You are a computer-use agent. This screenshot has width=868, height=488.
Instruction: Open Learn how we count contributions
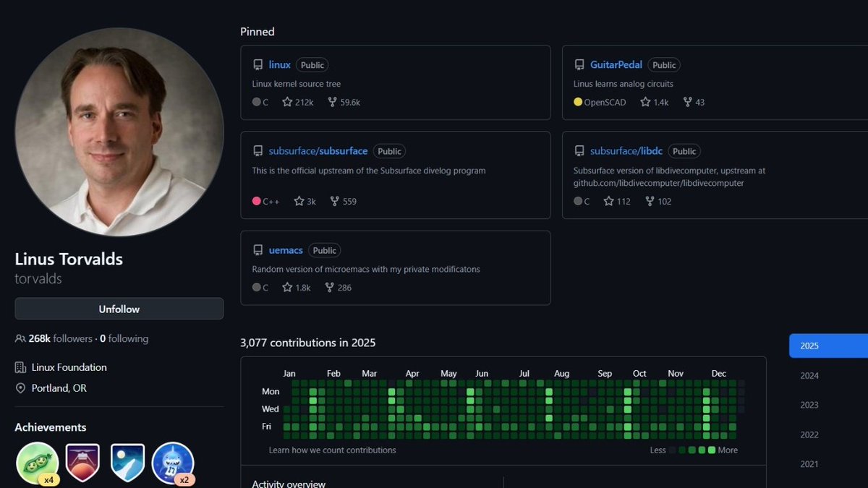pos(332,450)
